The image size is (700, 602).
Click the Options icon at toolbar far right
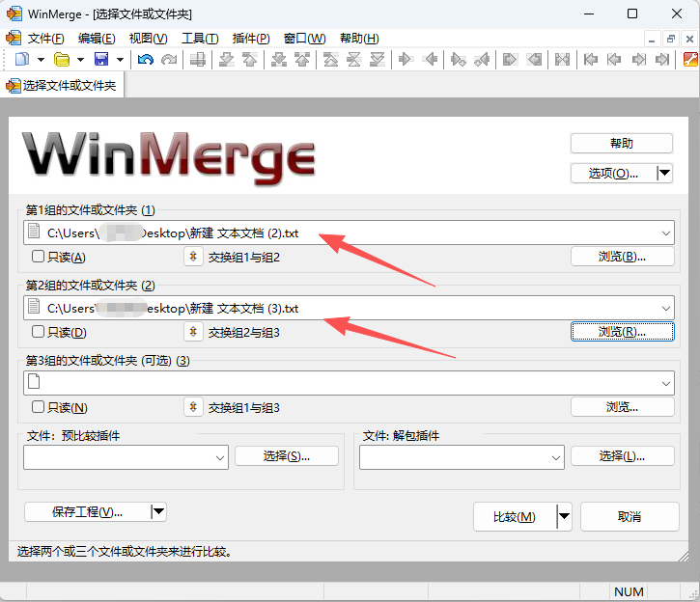click(690, 60)
